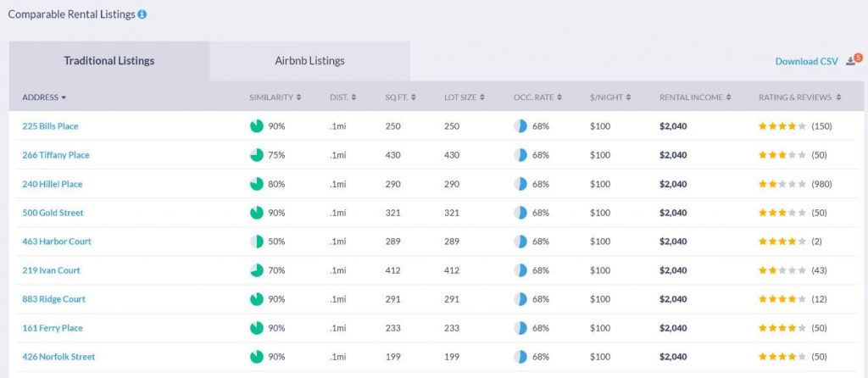Switch to Airbnb Listings tab
Image resolution: width=868 pixels, height=378 pixels.
point(309,61)
